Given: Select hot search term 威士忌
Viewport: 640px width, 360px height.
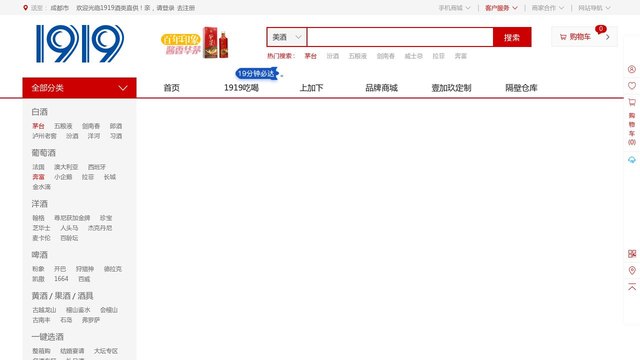Looking at the screenshot, I should tap(413, 56).
